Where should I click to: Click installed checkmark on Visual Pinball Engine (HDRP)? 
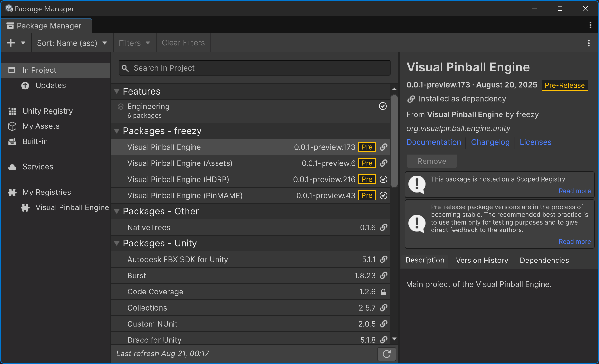coord(383,180)
